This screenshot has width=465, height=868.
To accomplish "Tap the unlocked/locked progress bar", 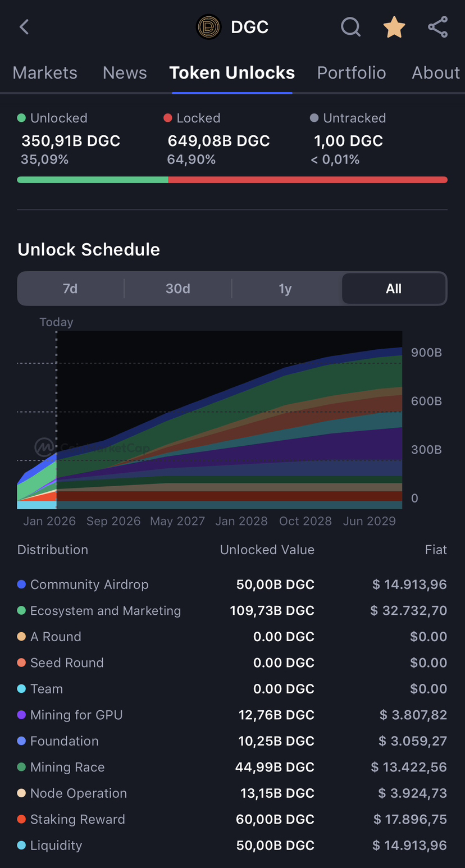I will 232,180.
